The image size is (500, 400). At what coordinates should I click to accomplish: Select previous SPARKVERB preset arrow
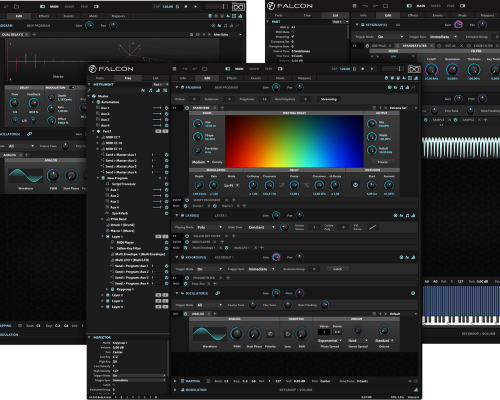tap(380, 108)
